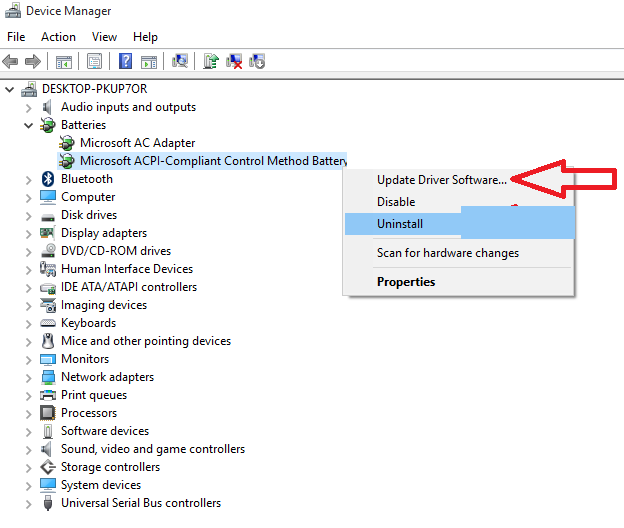The image size is (624, 528).
Task: Click the Print queues printer icon
Action: pos(48,395)
